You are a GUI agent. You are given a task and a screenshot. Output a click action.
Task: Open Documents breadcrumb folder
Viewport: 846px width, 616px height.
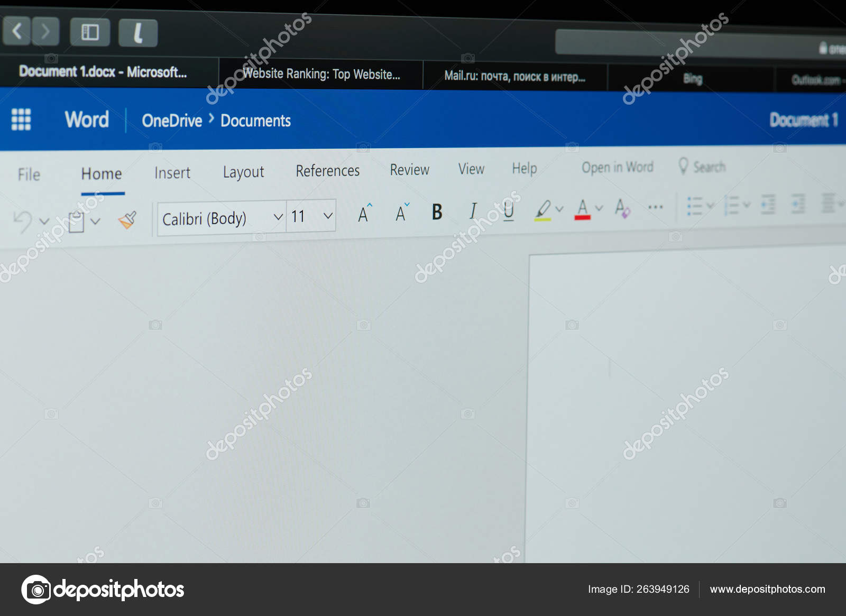256,121
